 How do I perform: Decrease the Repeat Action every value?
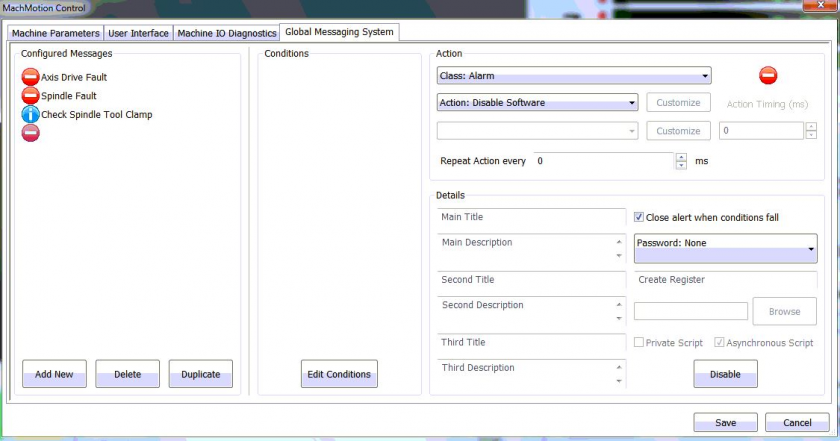[x=681, y=165]
